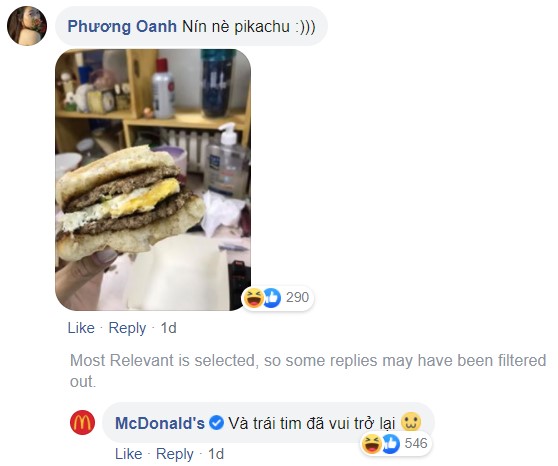
Task: Open the Phương Oanh profile name link
Action: pyautogui.click(x=122, y=26)
